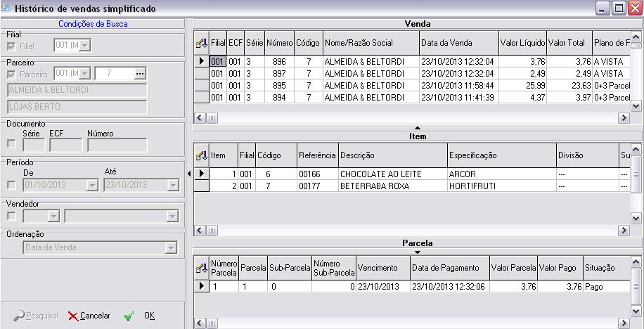Click the Parceiro lookup ellipsis button
The height and width of the screenshot is (329, 644).
pos(140,74)
